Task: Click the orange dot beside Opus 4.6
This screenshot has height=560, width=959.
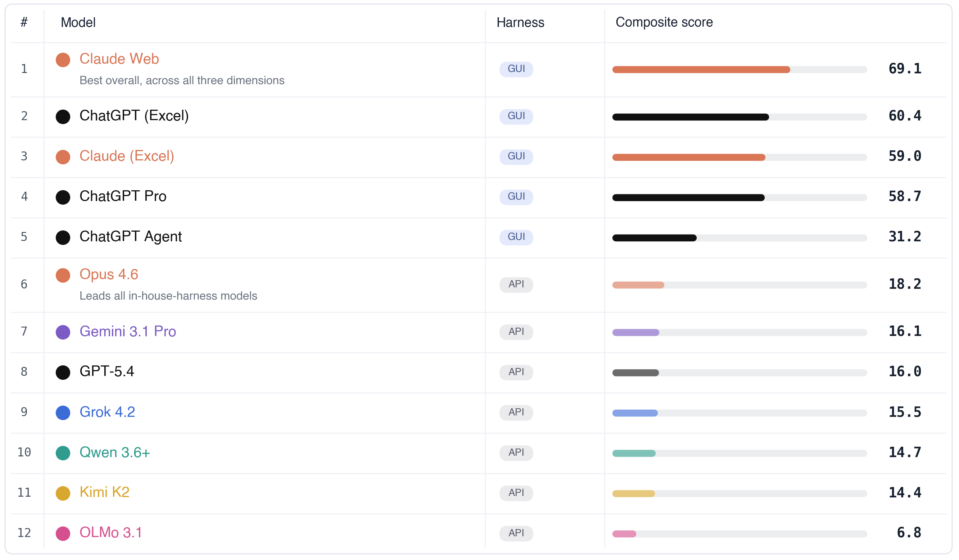Action: pyautogui.click(x=63, y=275)
